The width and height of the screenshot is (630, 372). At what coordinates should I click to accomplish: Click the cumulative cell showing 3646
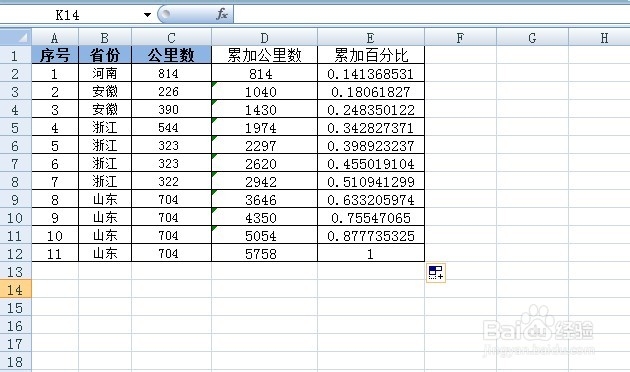pos(264,199)
